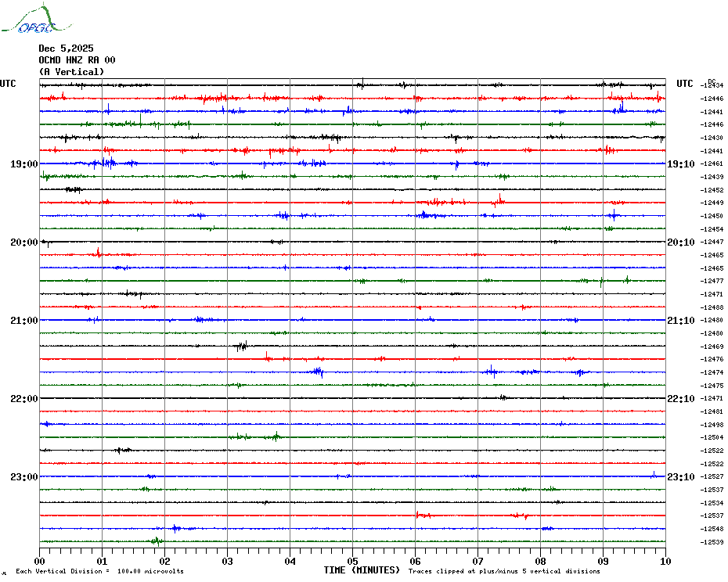This screenshot has height=582, width=728.
Task: Click the DC offset value '-12534'
Action: (x=712, y=503)
